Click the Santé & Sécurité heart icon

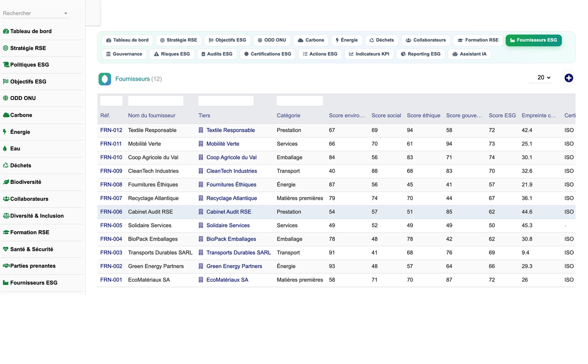[x=6, y=249]
